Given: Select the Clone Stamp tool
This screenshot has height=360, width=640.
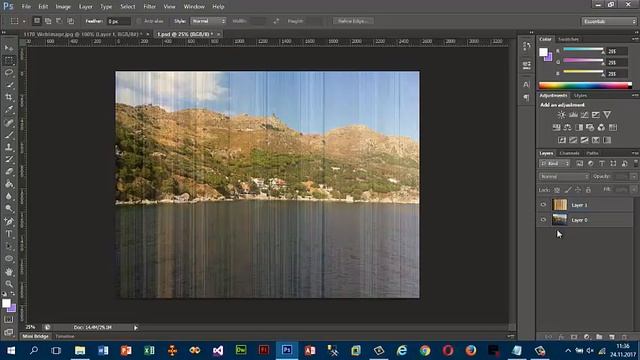Looking at the screenshot, I should (9, 147).
